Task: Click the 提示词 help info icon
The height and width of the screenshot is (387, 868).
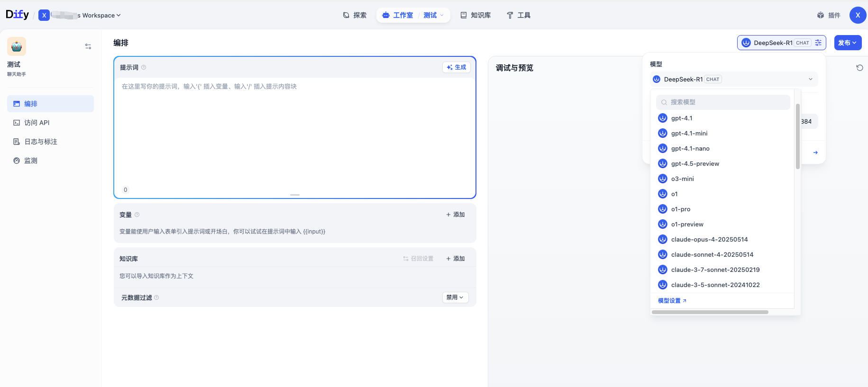Action: 144,67
